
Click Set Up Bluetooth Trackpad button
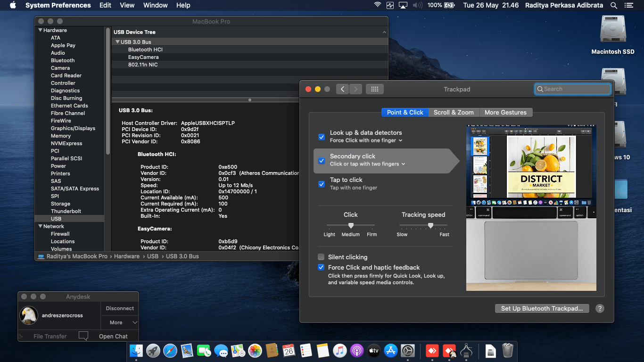pos(542,308)
